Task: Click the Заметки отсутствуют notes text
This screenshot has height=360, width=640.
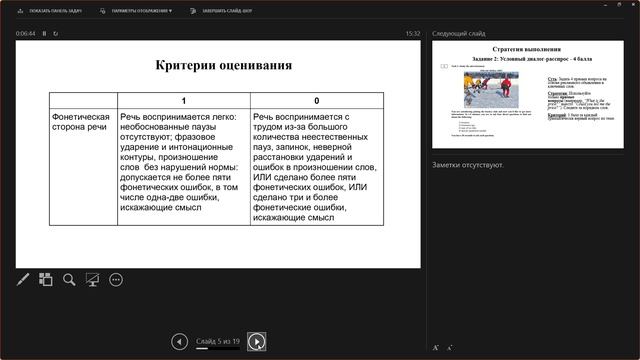Action: [x=468, y=165]
